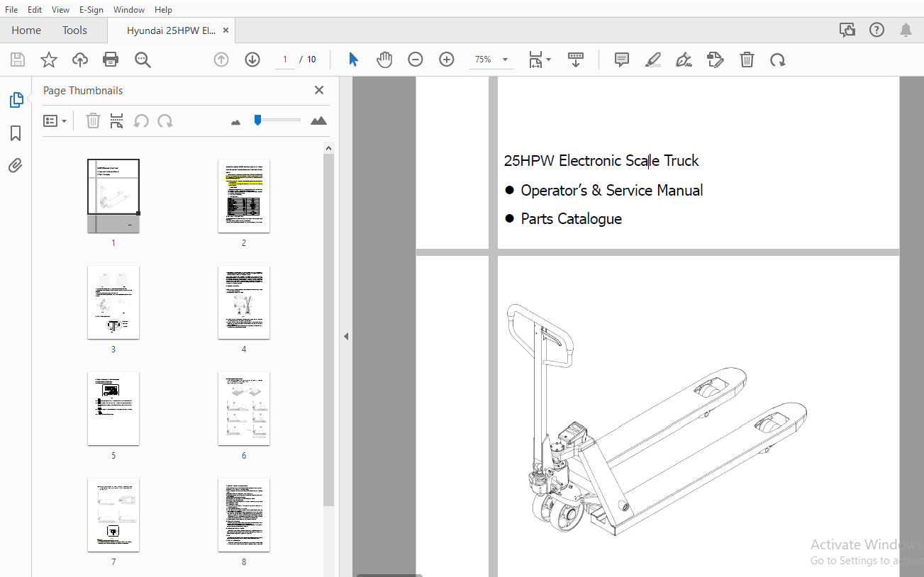924x577 pixels.
Task: Activate the hand pan tool
Action: tap(384, 60)
